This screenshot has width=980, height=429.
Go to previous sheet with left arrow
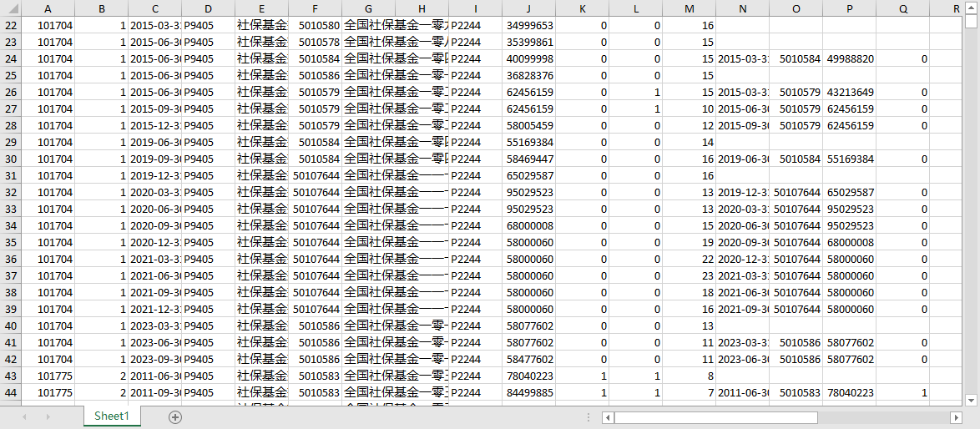23,416
